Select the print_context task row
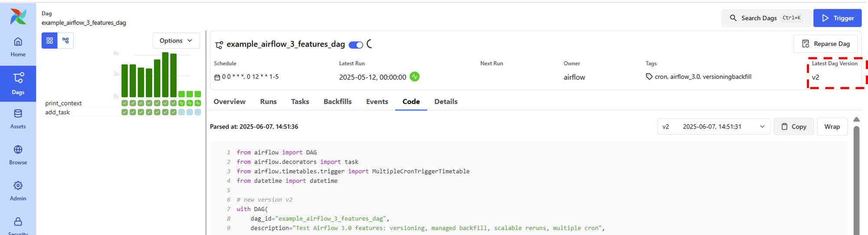868x235 pixels. tap(63, 103)
